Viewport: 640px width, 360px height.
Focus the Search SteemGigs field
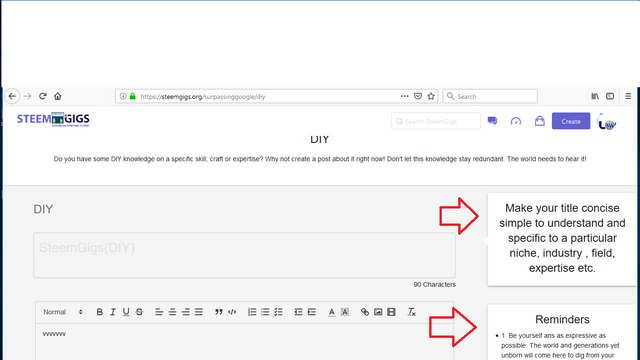click(x=436, y=121)
